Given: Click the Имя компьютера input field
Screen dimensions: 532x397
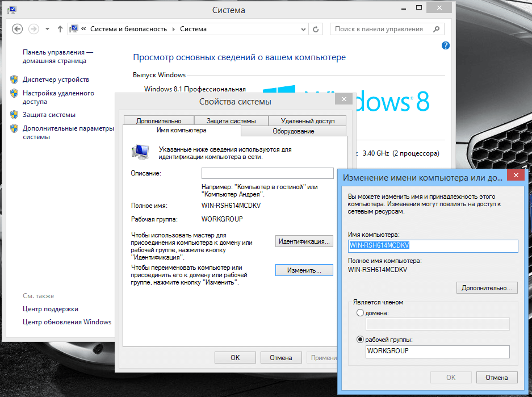Looking at the screenshot, I should click(433, 246).
